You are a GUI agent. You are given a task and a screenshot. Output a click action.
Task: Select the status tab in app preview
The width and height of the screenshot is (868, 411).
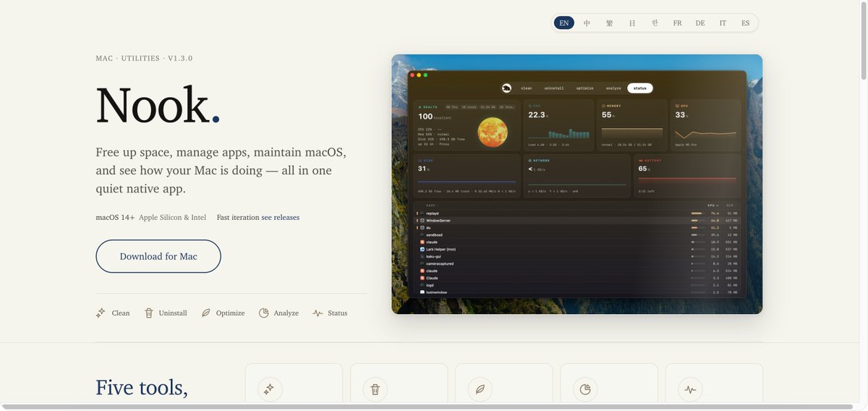click(x=640, y=88)
